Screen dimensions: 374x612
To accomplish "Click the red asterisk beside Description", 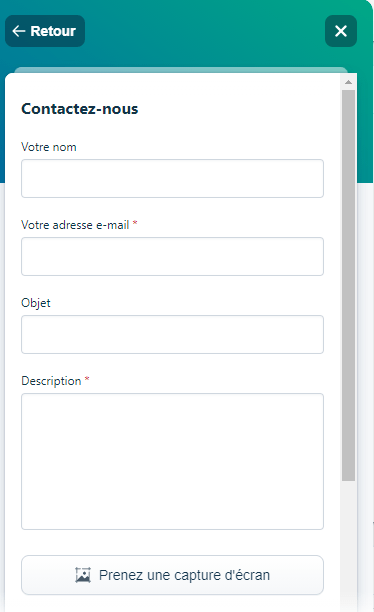I will [87, 379].
